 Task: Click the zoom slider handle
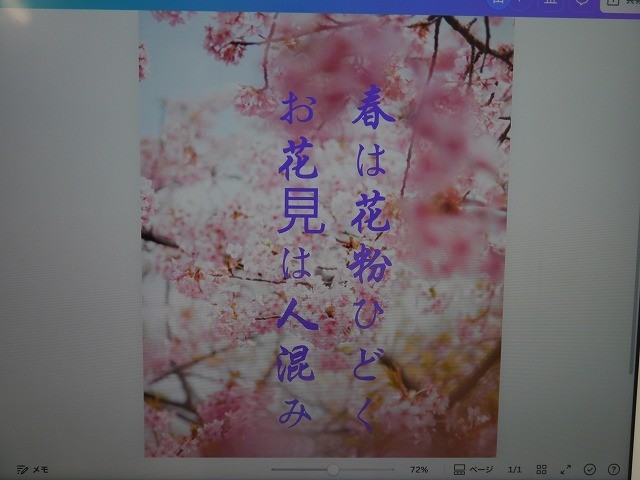click(332, 469)
